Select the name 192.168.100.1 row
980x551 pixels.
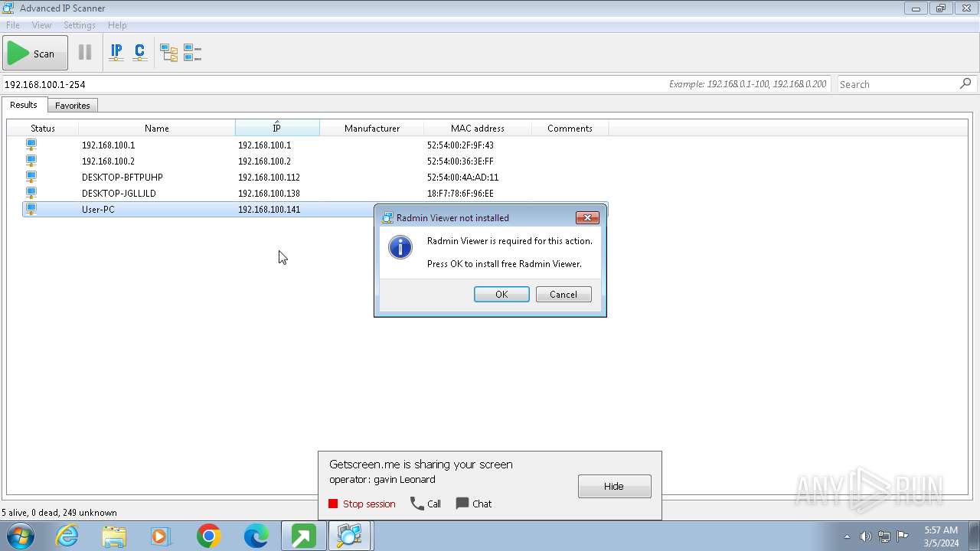click(108, 145)
